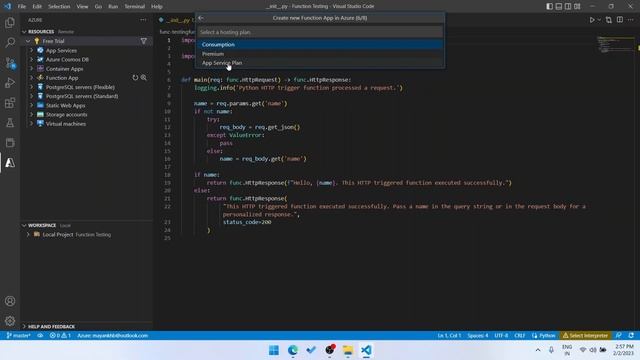Open Microsoft Edge from taskbar

point(293,350)
